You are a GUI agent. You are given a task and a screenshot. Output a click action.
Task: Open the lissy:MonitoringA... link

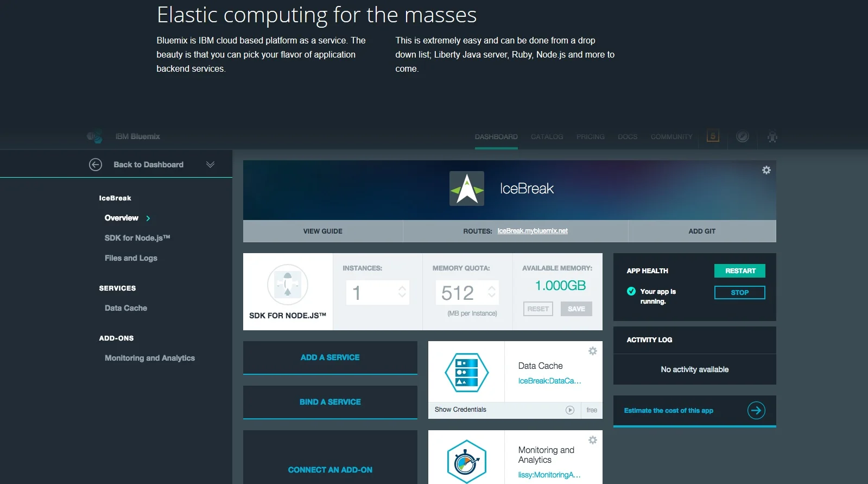coord(549,475)
